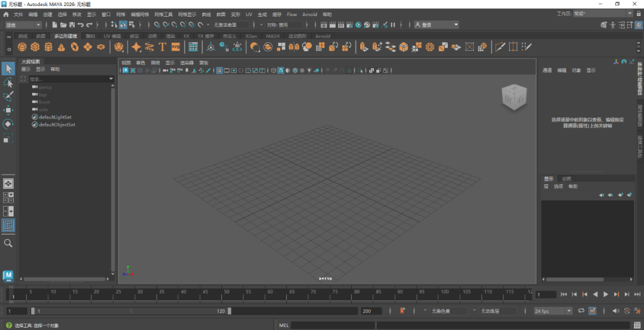Open the 编辑网格 menu
The width and height of the screenshot is (644, 330).
click(140, 14)
